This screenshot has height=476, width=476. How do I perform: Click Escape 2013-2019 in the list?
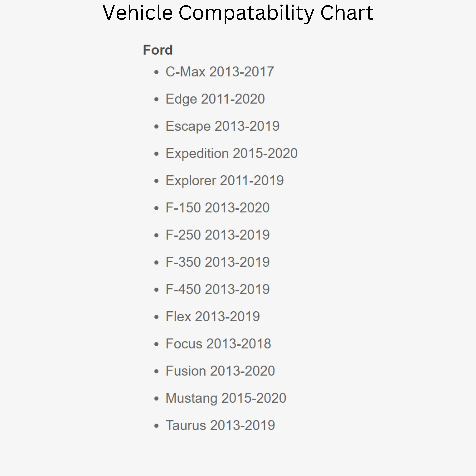coord(223,126)
